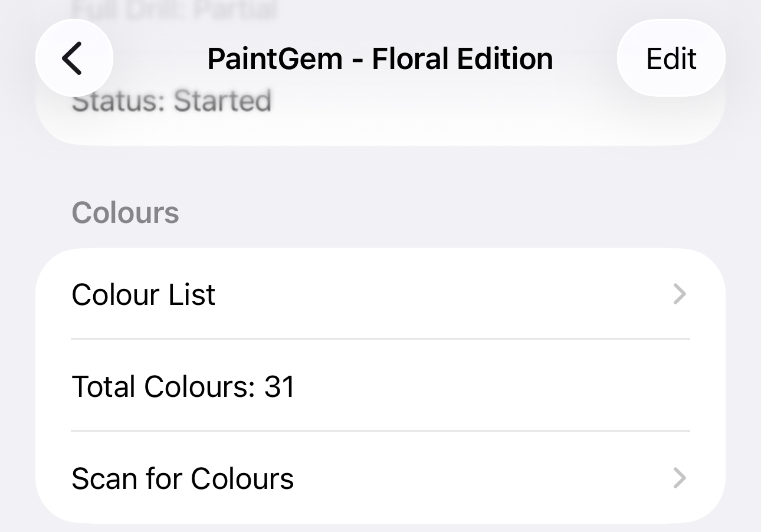Click the divider above Scan for Colours
The height and width of the screenshot is (532, 761).
point(380,431)
